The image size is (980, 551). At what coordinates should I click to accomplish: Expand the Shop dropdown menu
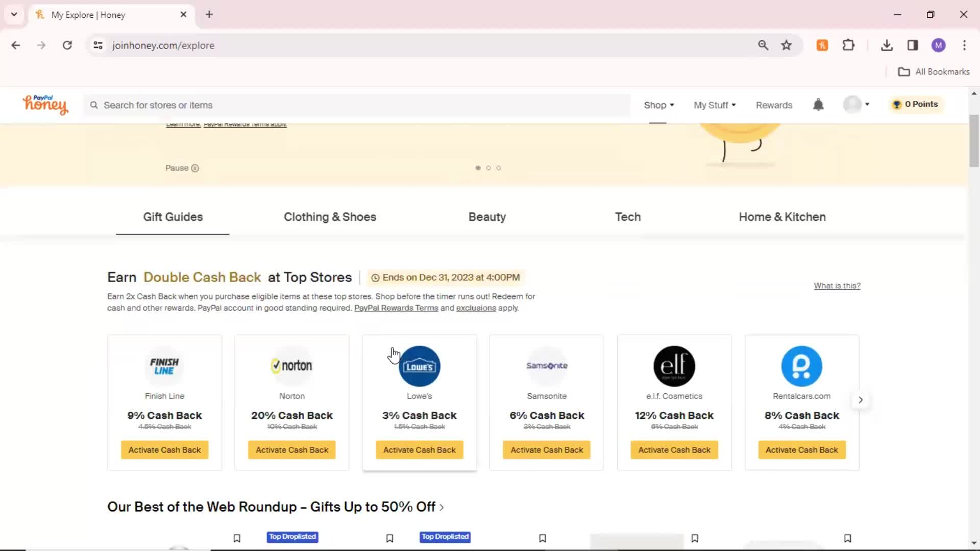pos(658,105)
